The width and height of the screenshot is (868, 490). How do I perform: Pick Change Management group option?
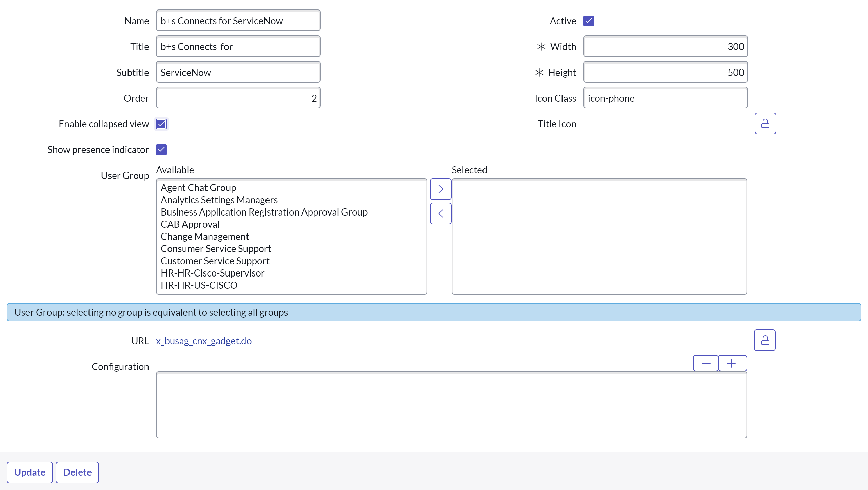click(205, 237)
